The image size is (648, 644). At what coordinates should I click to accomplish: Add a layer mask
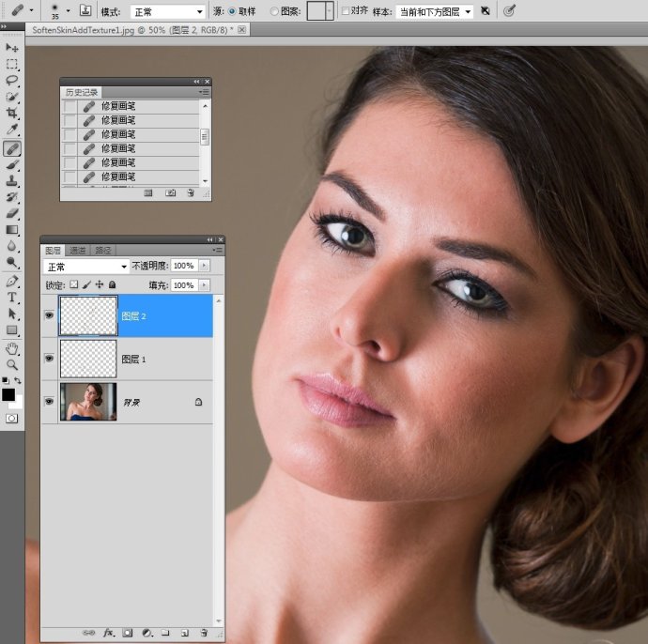tap(128, 633)
